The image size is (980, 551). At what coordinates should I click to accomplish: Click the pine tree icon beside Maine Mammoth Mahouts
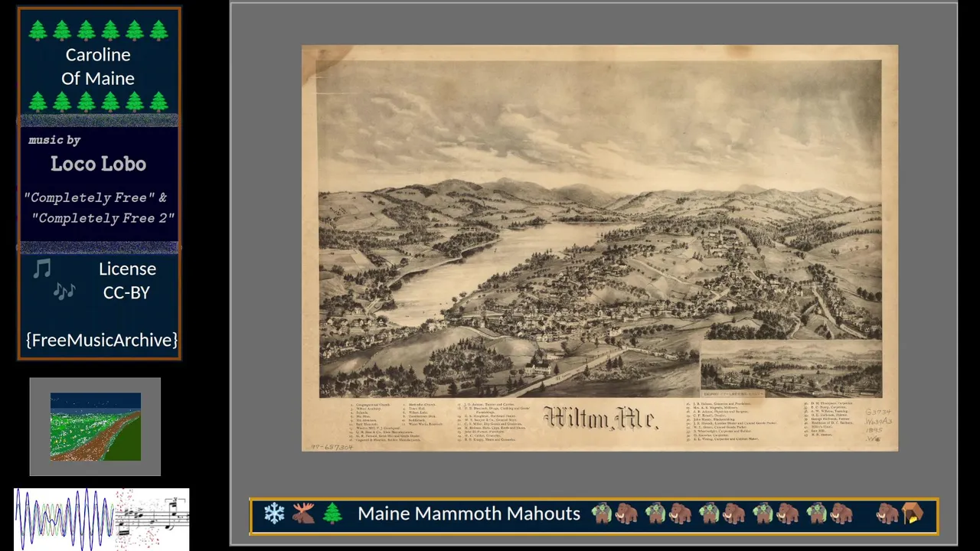coord(332,514)
